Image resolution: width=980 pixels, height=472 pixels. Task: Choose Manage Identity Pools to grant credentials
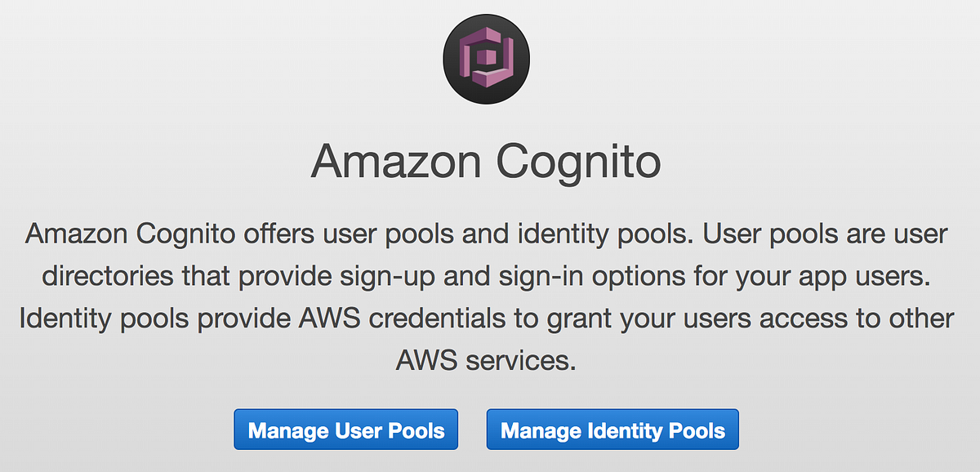tap(612, 429)
